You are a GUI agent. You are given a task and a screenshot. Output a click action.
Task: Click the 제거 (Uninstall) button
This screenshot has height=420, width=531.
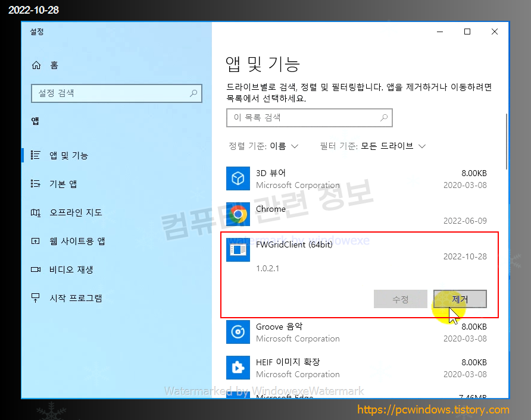tap(460, 299)
